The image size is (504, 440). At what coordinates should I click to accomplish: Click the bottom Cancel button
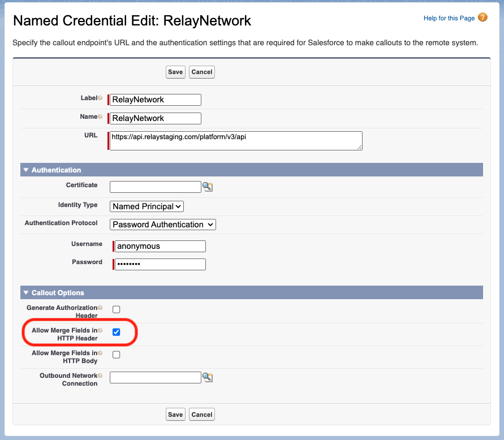pyautogui.click(x=201, y=414)
